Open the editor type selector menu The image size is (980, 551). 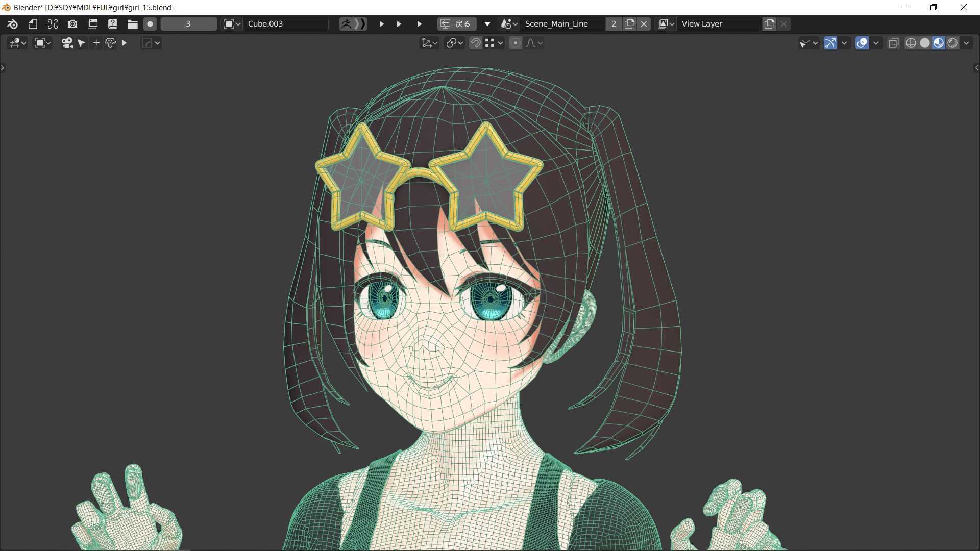pyautogui.click(x=17, y=43)
